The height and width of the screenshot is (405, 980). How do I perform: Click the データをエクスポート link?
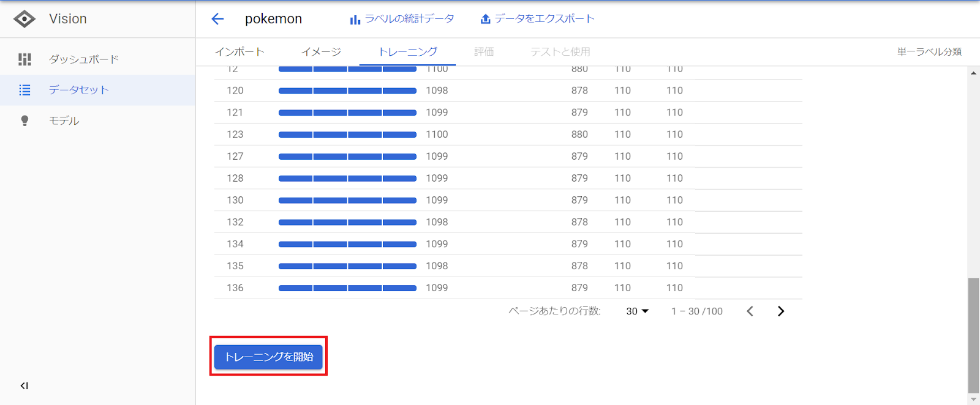pos(537,19)
